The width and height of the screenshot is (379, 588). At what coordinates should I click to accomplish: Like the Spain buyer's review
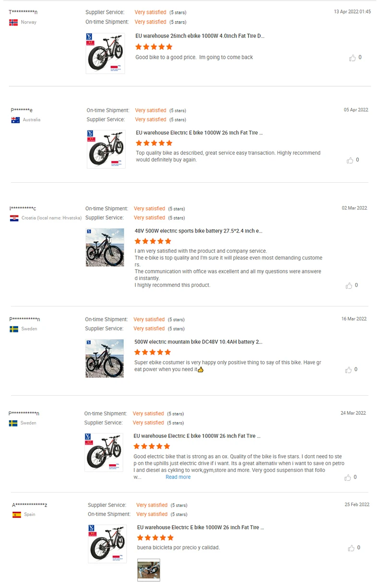coord(351,548)
